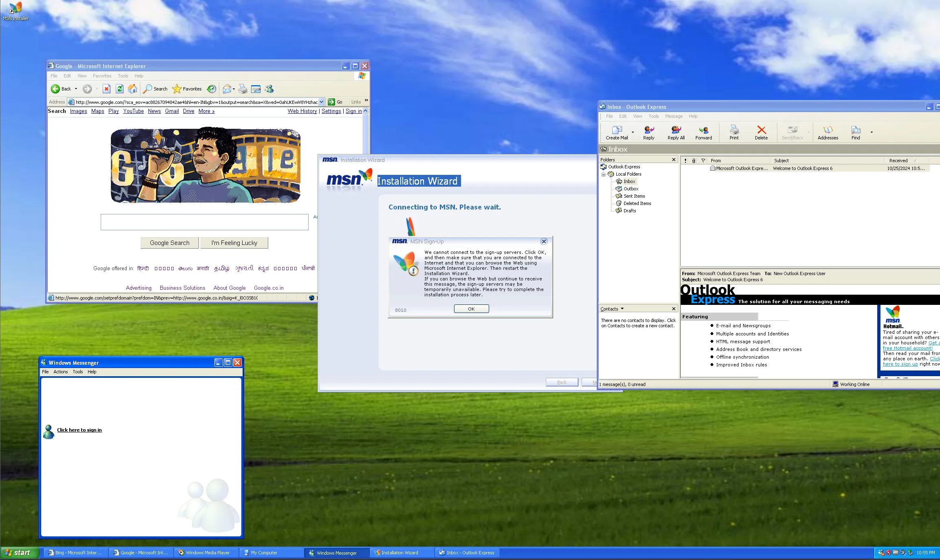Viewport: 940px width, 560px height.
Task: Click the Addresses icon in Outlook Express toolbar
Action: pos(827,131)
